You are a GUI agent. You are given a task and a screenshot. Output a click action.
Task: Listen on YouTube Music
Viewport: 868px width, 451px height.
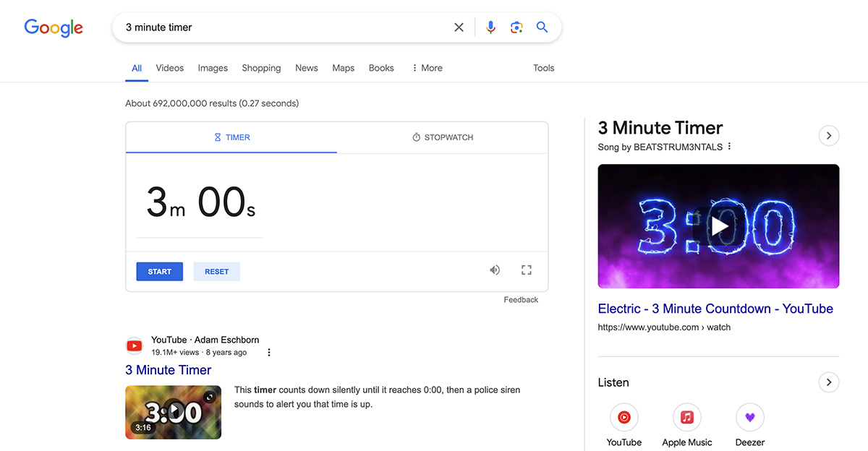[624, 426]
